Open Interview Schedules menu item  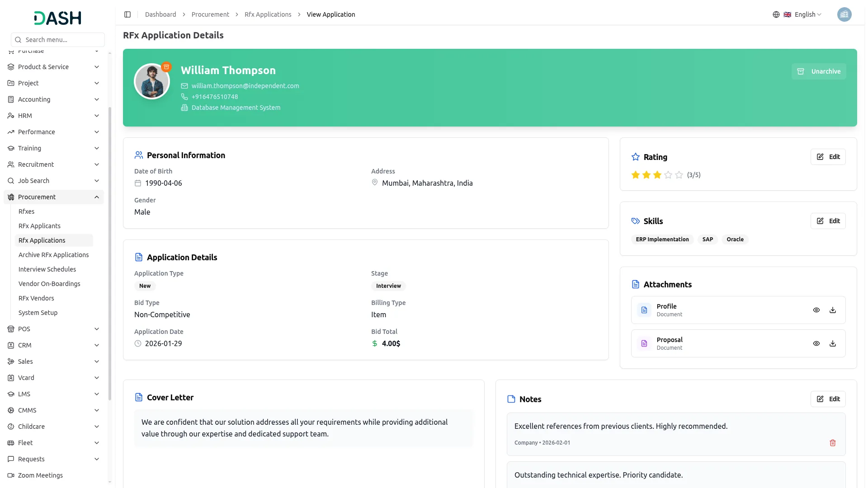pos(47,269)
